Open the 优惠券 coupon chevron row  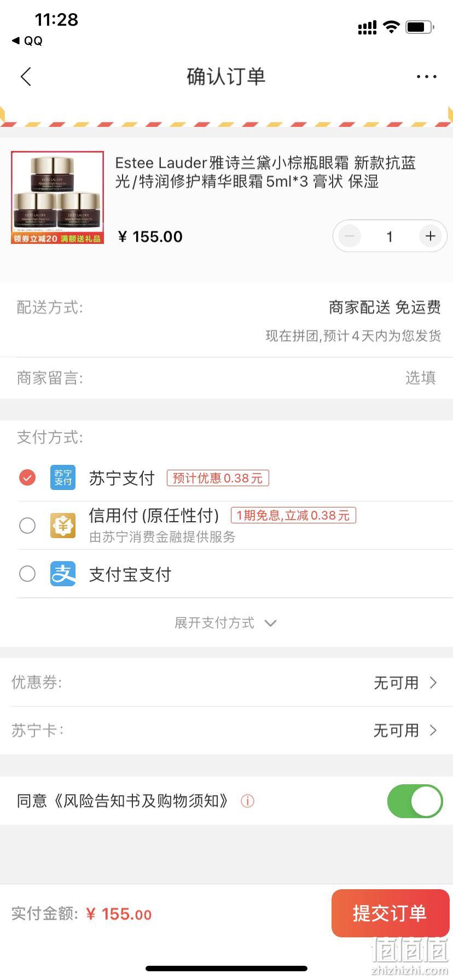click(x=226, y=682)
